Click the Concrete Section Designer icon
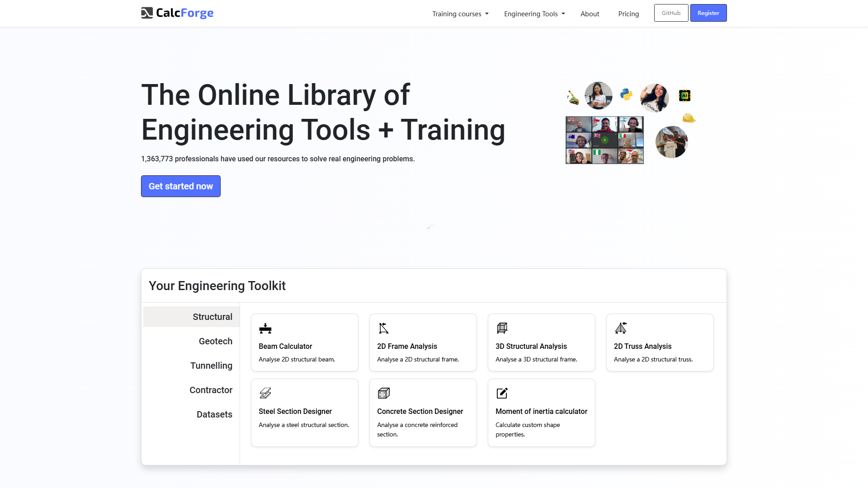 click(384, 393)
